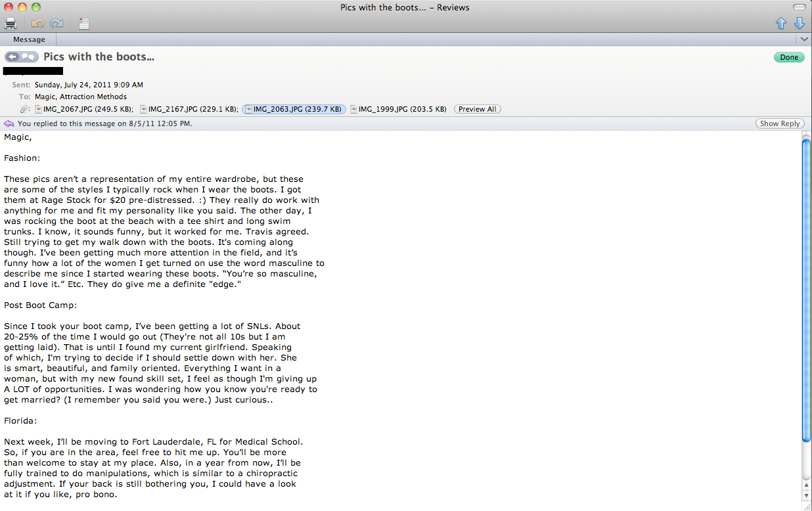Viewport: 812px width, 511px height.
Task: Click the line 'at it if you like, pro bono.'
Action: (60, 494)
